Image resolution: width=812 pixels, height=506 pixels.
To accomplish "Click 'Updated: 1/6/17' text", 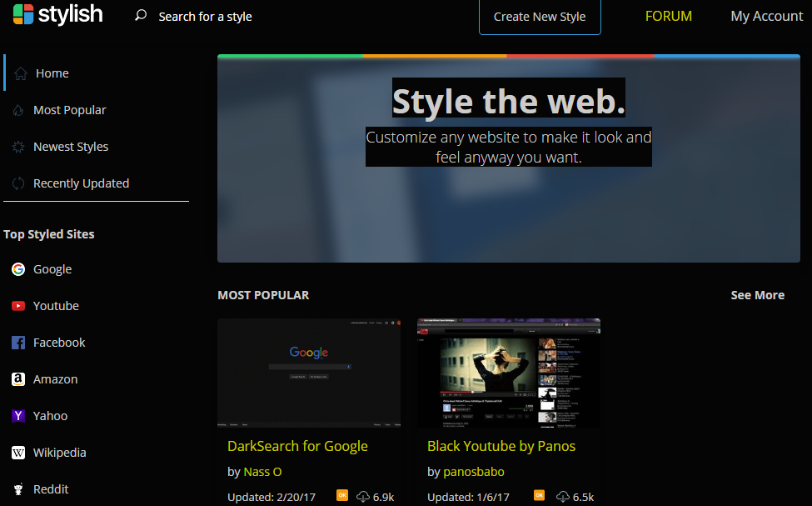I will [x=468, y=497].
